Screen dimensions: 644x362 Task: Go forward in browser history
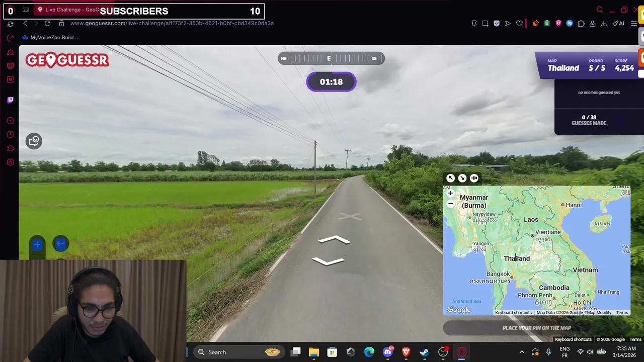pyautogui.click(x=36, y=23)
